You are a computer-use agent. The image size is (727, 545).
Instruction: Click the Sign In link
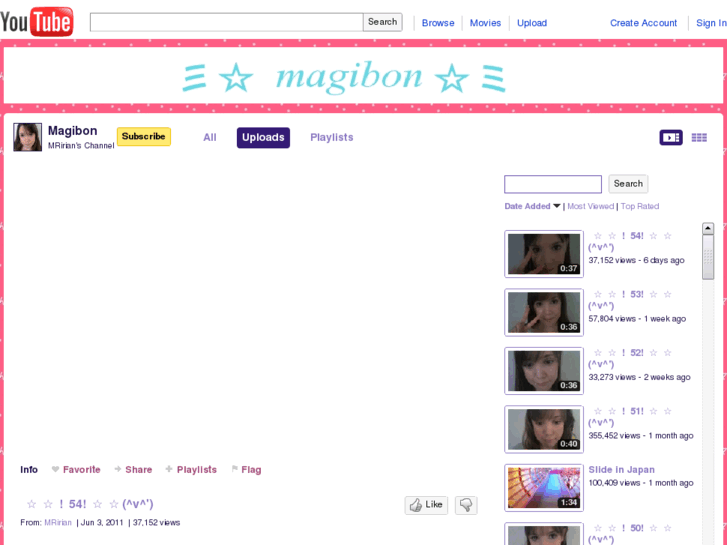click(x=711, y=23)
